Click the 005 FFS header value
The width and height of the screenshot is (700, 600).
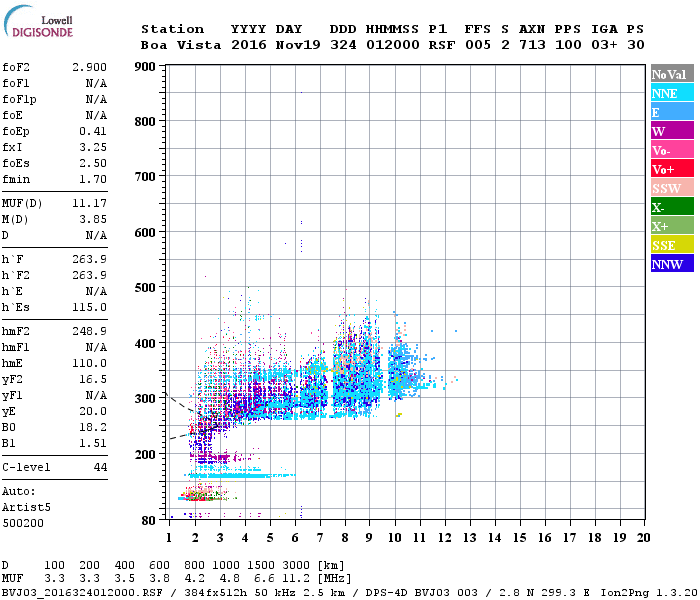click(478, 45)
